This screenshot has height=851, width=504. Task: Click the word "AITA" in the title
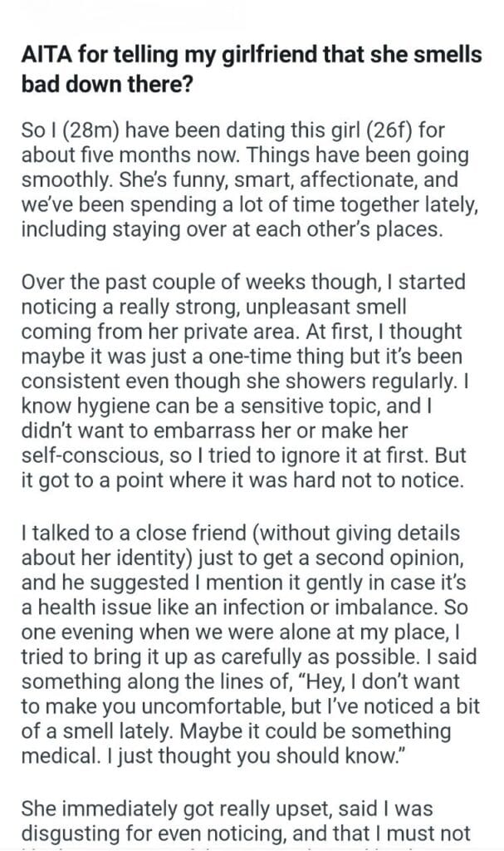pos(42,57)
